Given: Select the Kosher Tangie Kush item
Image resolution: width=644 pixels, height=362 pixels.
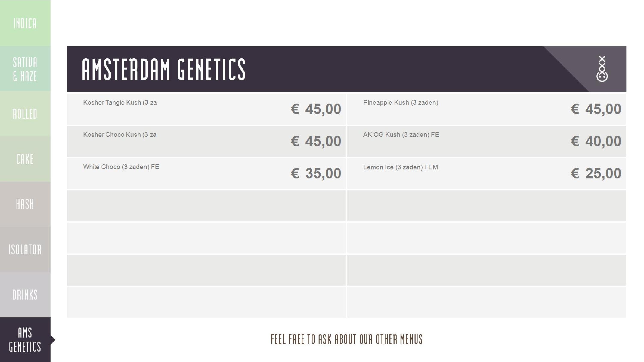Looking at the screenshot, I should (120, 103).
